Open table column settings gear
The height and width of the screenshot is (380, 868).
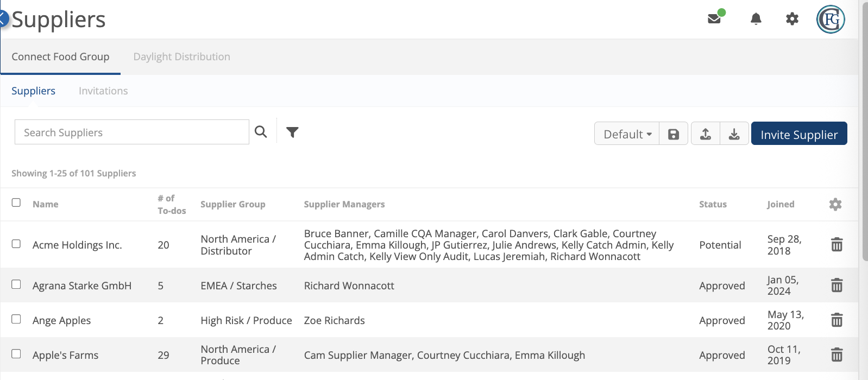835,204
